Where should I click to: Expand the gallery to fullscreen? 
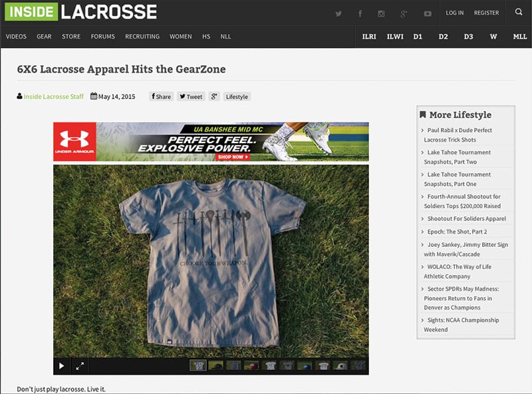point(80,365)
